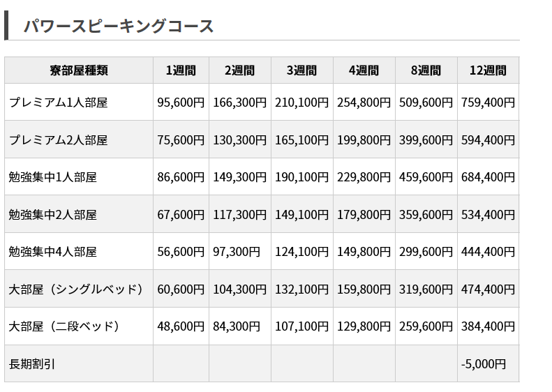Click the 97,300円 price cell
This screenshot has width=552, height=392.
coord(237,252)
